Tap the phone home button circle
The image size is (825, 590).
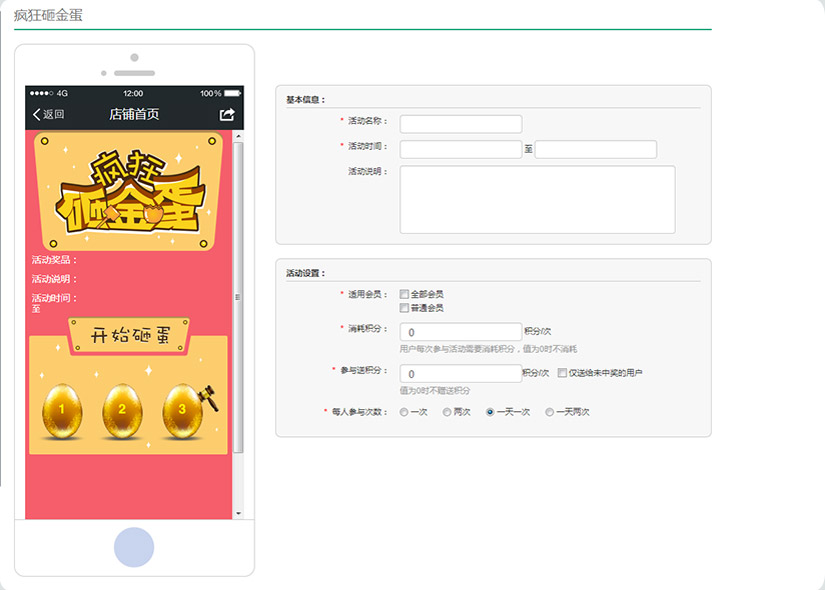[x=134, y=547]
